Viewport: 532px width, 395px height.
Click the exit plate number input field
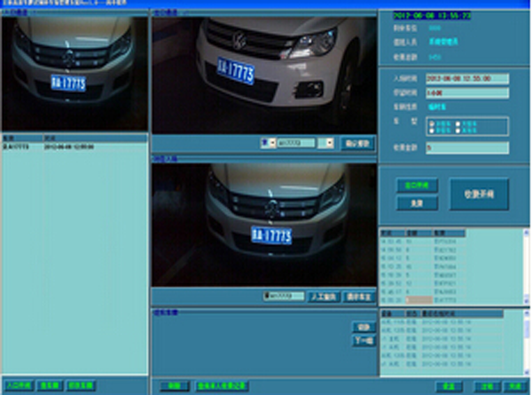(296, 143)
